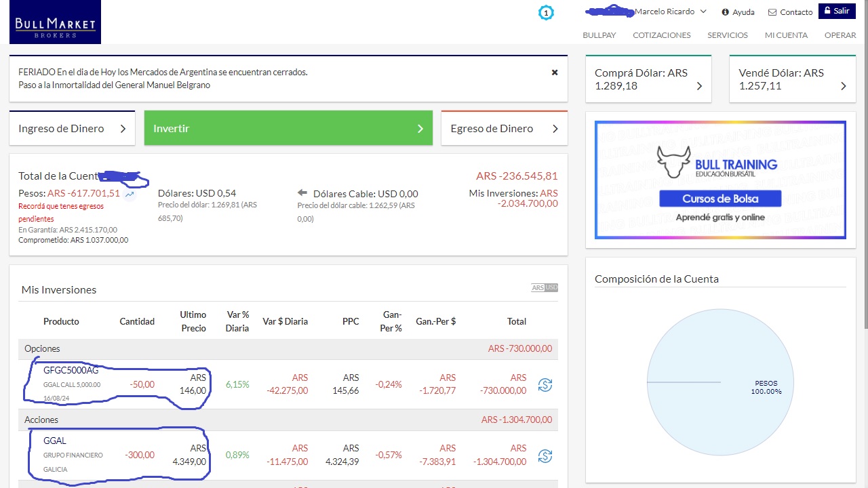Click the chevron on Egreso de Dinero
The height and width of the screenshot is (488, 868).
[x=555, y=129]
